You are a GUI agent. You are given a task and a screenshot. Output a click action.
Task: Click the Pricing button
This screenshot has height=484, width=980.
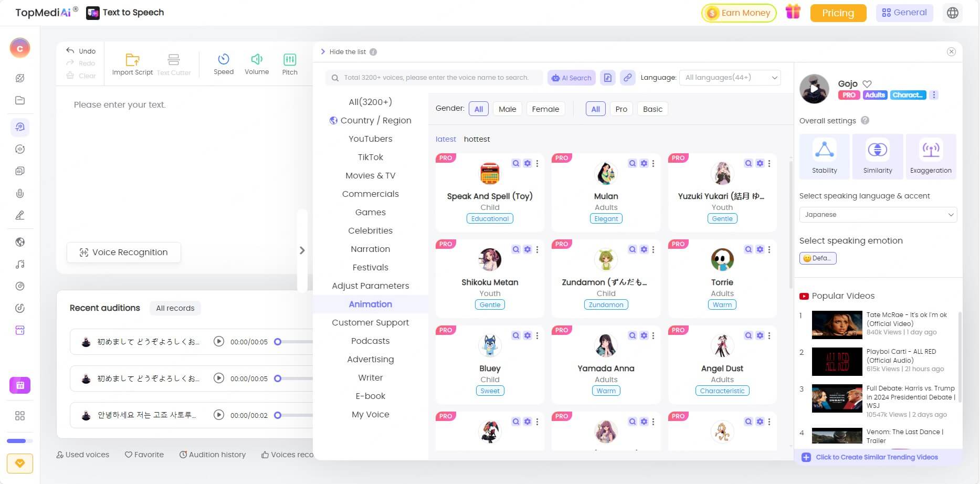[x=838, y=13]
